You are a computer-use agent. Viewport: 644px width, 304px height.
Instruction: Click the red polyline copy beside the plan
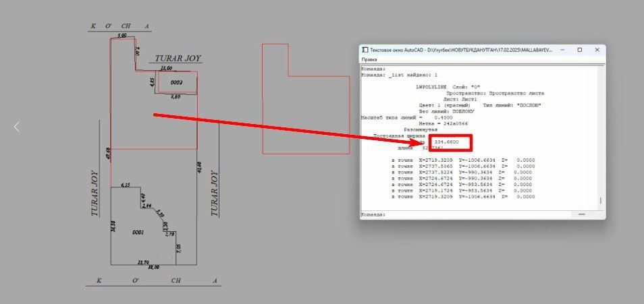coord(306,99)
